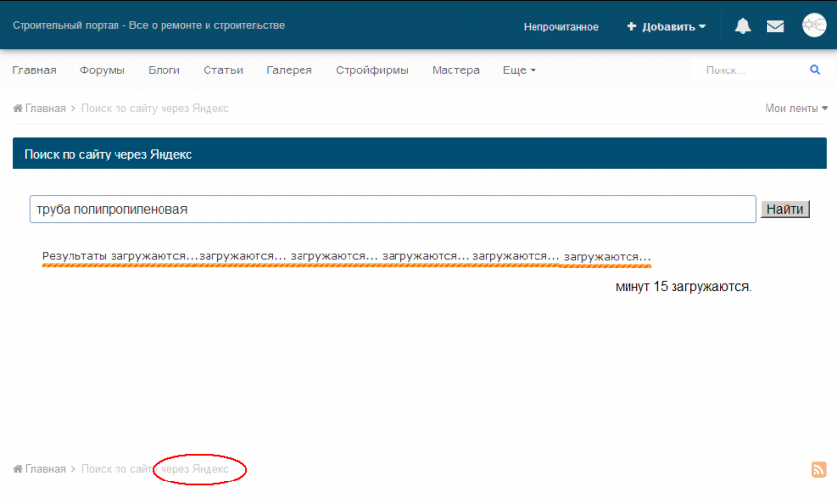Viewport: 837px width, 504px height.
Task: Open the Галерея menu item
Action: coord(289,70)
